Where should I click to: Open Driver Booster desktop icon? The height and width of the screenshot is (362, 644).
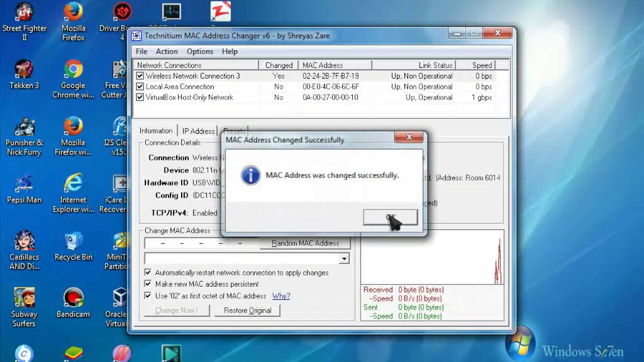point(114,22)
